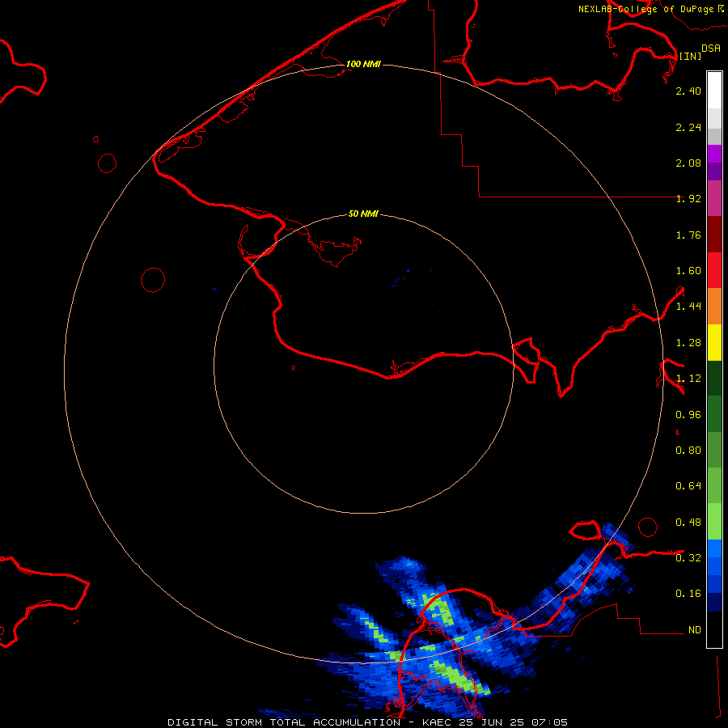Click the '0.96' legend value

pyautogui.click(x=688, y=415)
